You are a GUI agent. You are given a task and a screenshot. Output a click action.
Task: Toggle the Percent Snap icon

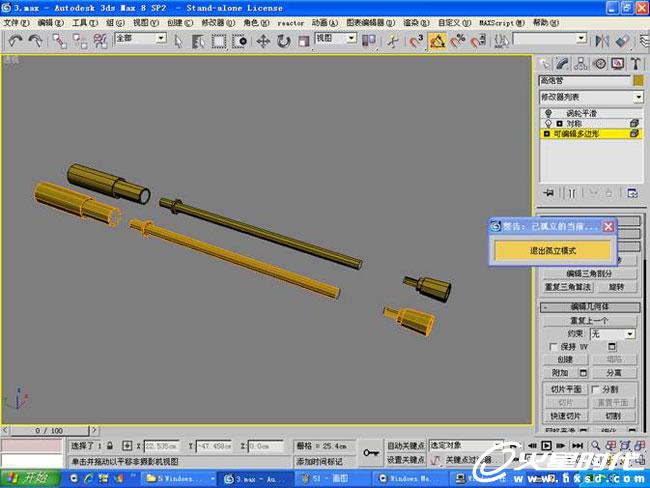(x=458, y=41)
